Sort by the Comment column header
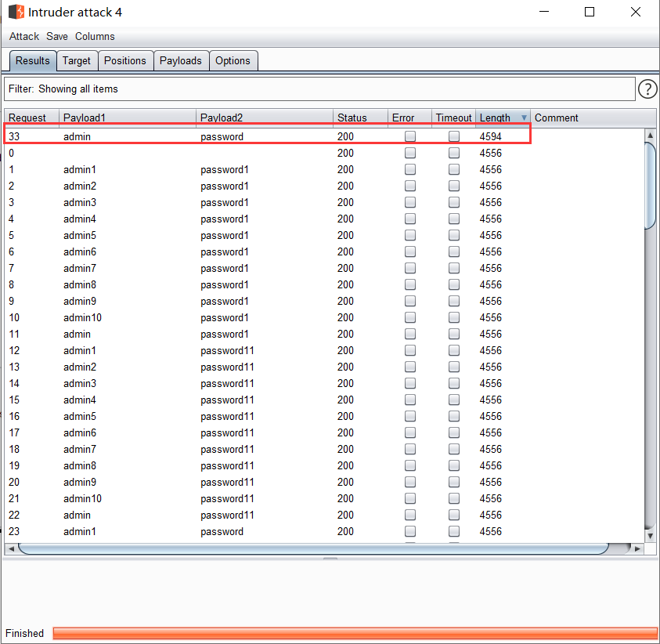The height and width of the screenshot is (644, 660). (593, 118)
